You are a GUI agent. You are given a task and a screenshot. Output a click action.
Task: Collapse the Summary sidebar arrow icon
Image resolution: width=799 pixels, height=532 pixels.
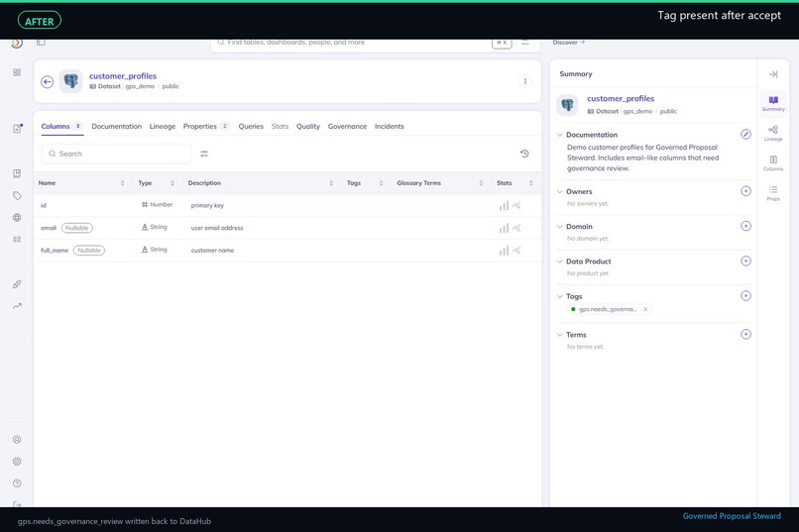pyautogui.click(x=773, y=74)
